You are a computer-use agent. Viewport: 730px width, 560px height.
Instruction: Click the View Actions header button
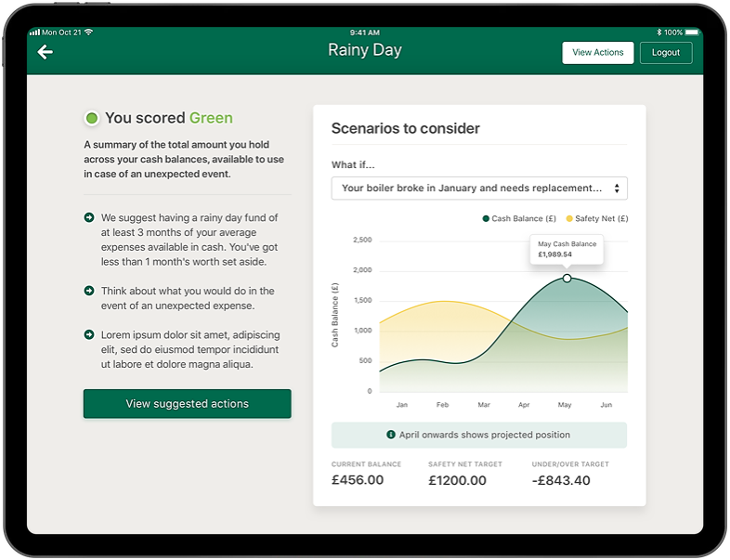point(597,53)
